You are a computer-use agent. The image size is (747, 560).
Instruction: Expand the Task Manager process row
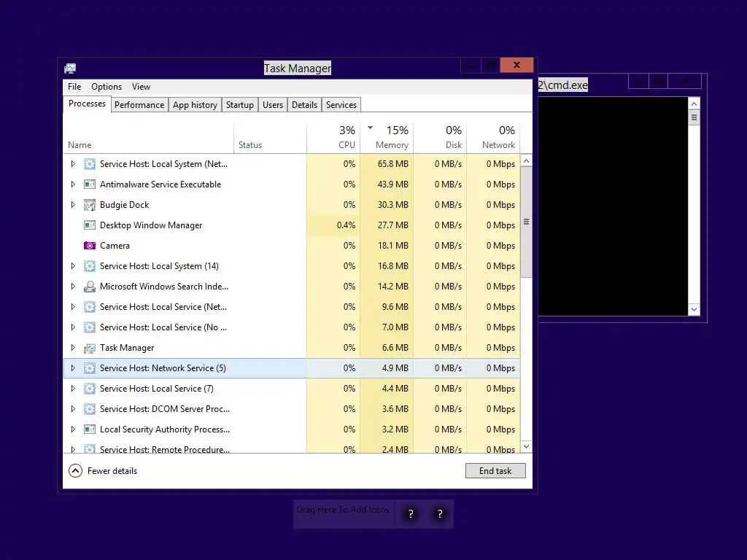click(73, 348)
